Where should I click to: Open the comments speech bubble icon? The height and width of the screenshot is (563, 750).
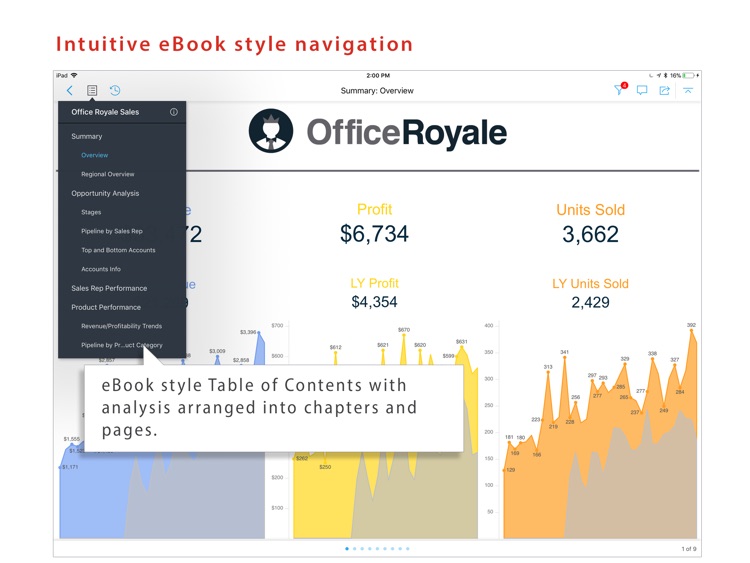tap(642, 90)
